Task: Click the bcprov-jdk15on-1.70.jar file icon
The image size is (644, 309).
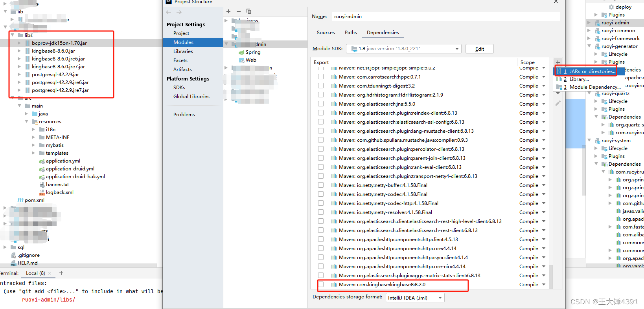Action: pyautogui.click(x=28, y=43)
